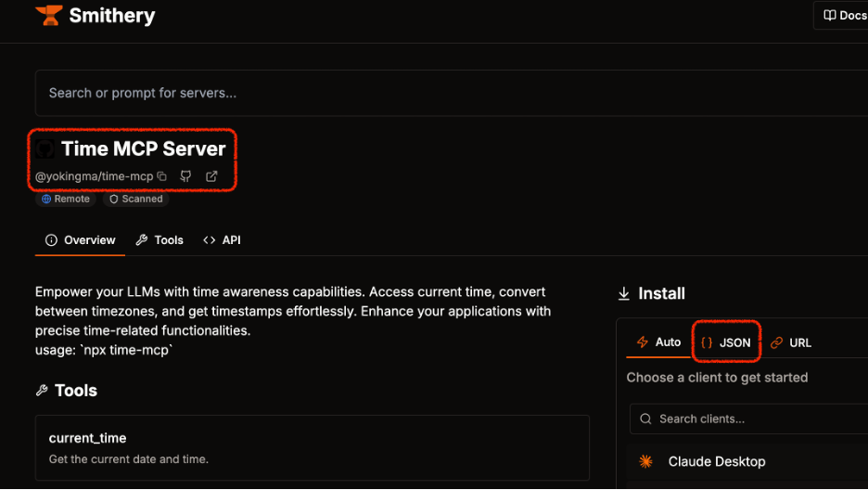The height and width of the screenshot is (490, 868).
Task: Open the external link icon
Action: (211, 176)
